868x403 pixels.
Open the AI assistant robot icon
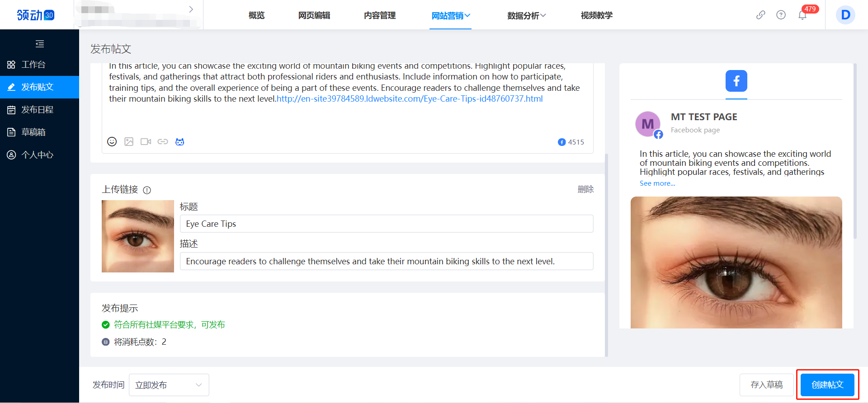click(180, 142)
